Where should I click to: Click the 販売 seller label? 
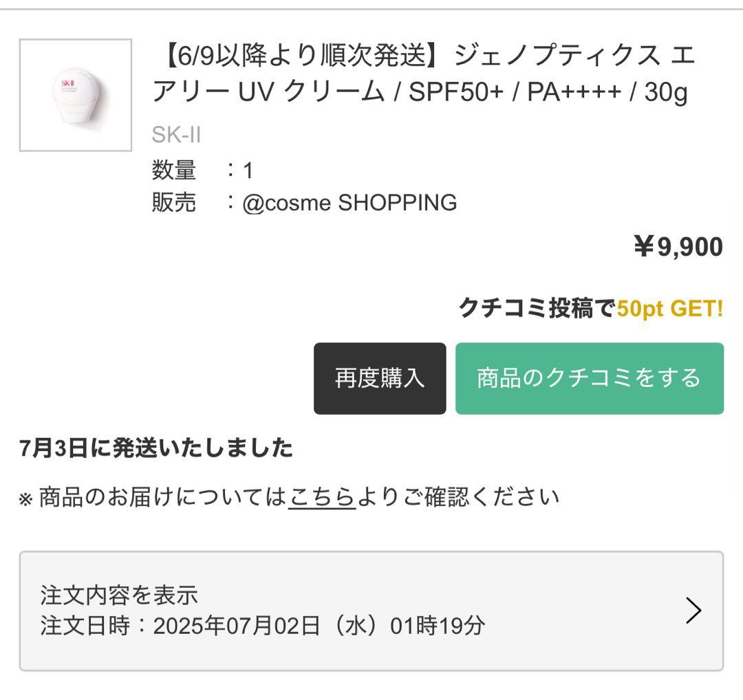point(174,203)
